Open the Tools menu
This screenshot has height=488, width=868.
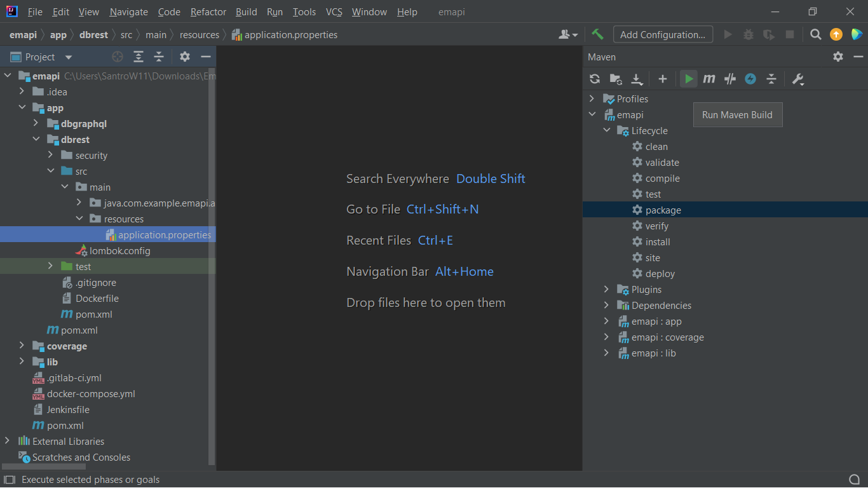click(x=304, y=12)
